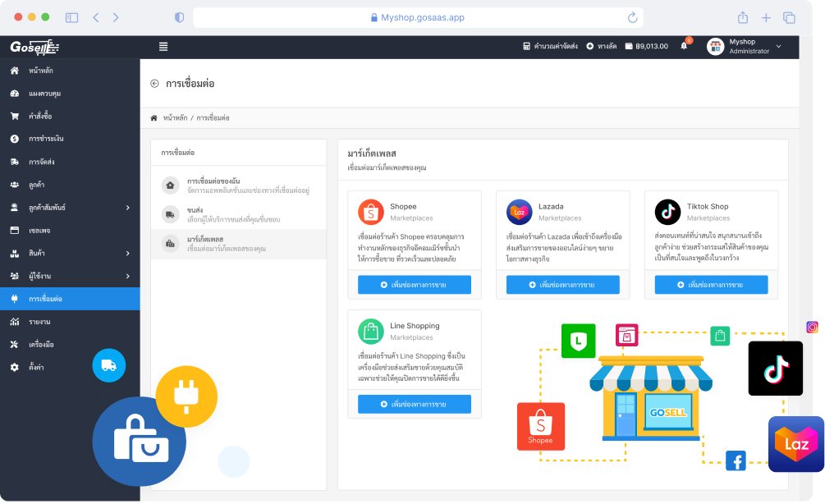Screen dimensions: 825x504
Task: Click the shipping truck icon in sidebar
Action: click(x=15, y=162)
